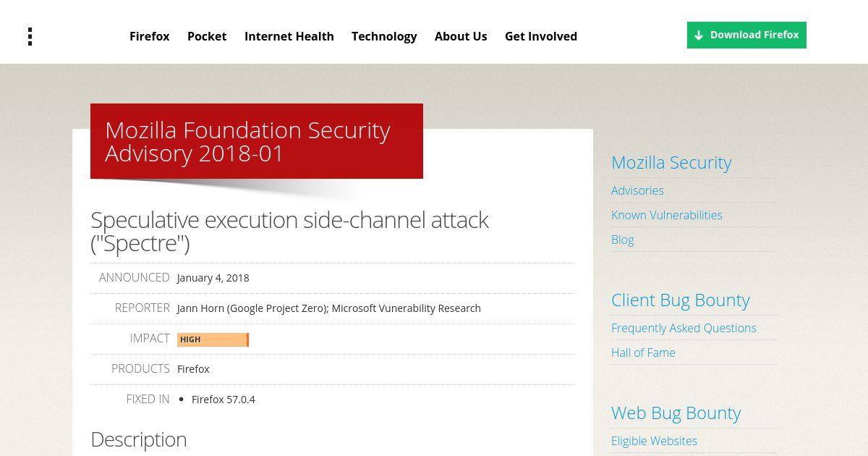Click the Download Firefox button
Image resolution: width=868 pixels, height=456 pixels.
(x=746, y=35)
